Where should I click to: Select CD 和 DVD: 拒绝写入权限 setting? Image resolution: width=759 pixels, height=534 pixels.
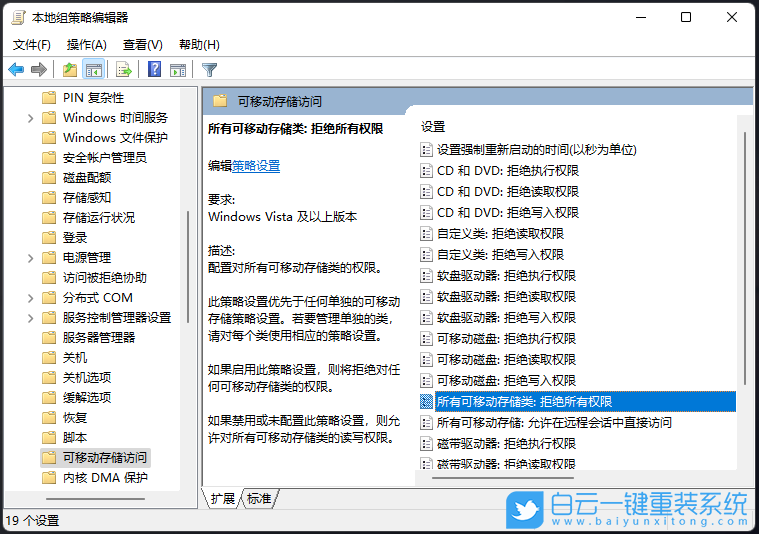(508, 213)
